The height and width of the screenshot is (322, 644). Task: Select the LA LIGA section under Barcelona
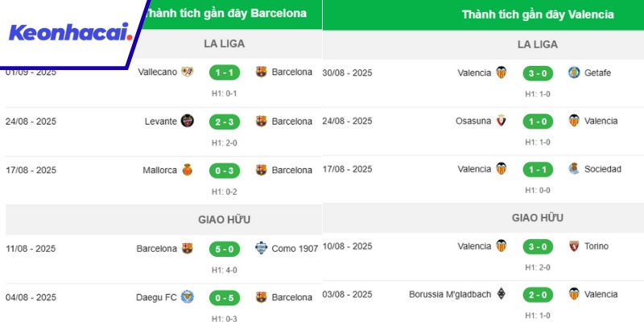[x=224, y=43]
